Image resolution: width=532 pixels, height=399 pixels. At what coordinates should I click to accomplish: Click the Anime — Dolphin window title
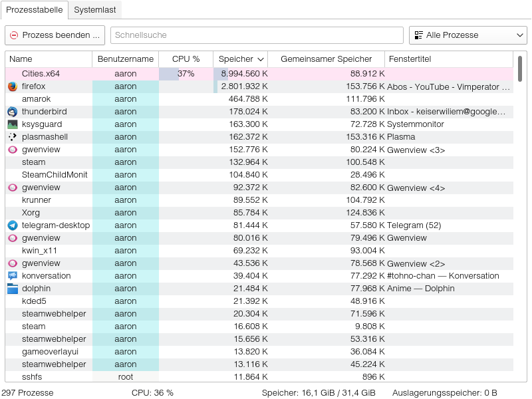point(421,289)
